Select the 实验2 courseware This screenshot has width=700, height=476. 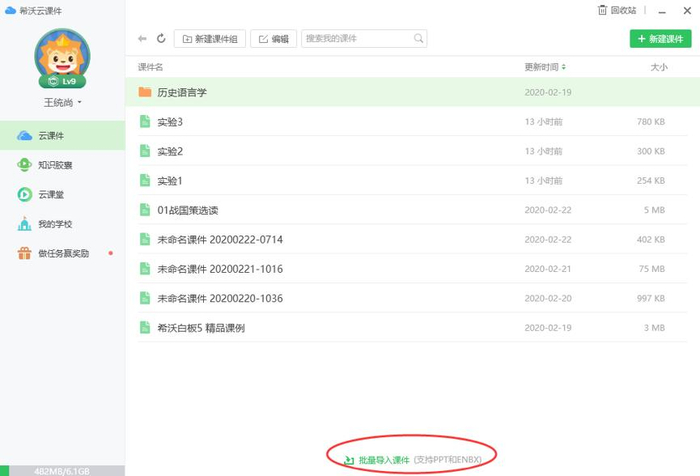(x=412, y=151)
